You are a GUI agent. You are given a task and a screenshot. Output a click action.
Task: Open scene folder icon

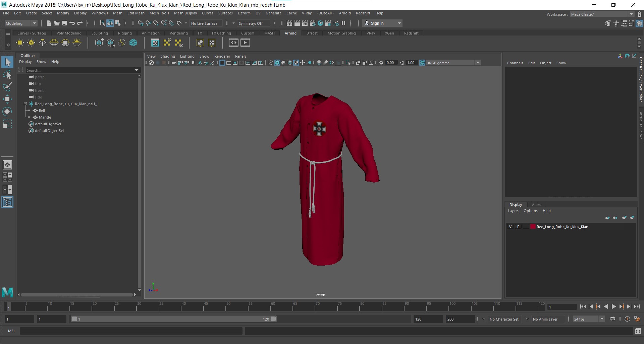click(x=56, y=23)
